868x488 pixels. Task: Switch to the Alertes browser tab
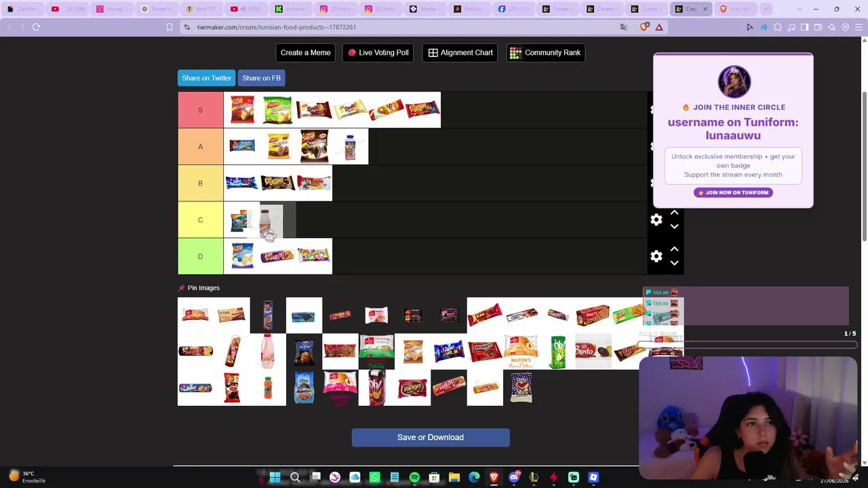[424, 9]
